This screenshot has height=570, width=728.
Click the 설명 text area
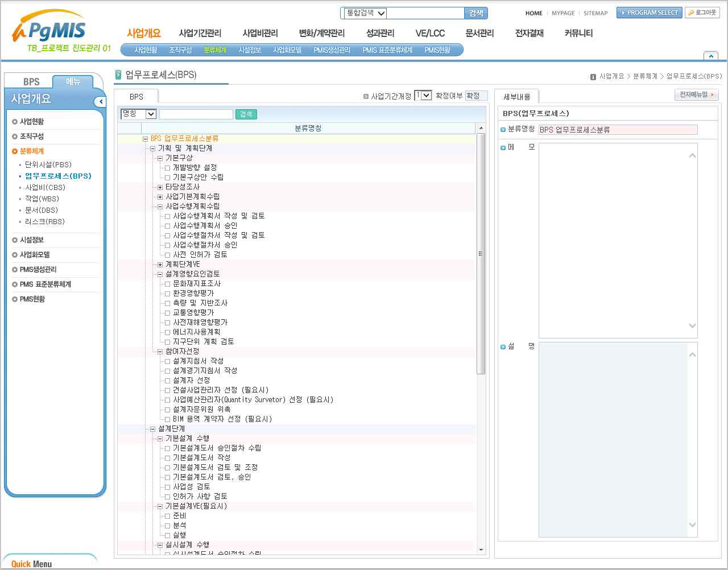pos(618,440)
